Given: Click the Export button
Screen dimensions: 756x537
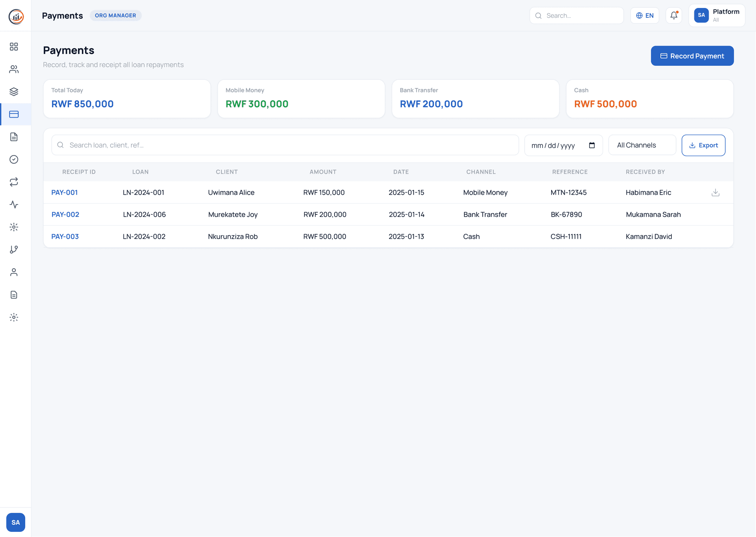Looking at the screenshot, I should pos(703,145).
